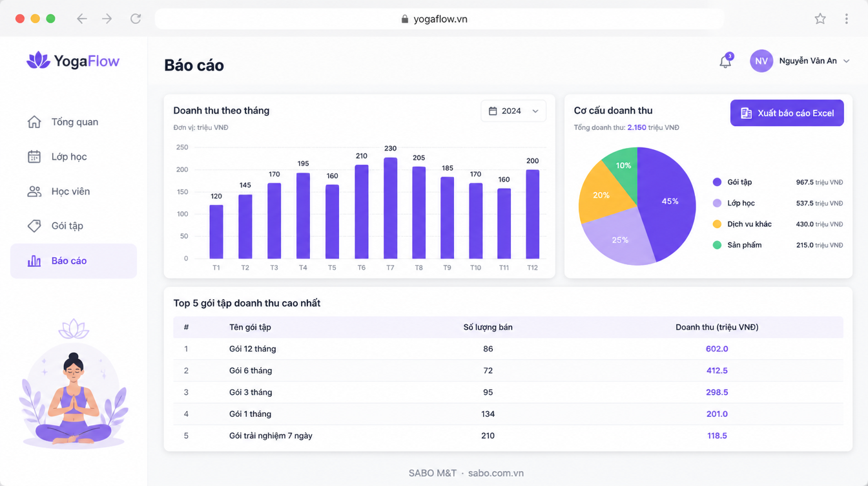Viewport: 868px width, 486px height.
Task: Click the green Sản phẩm legend dot
Action: click(717, 245)
